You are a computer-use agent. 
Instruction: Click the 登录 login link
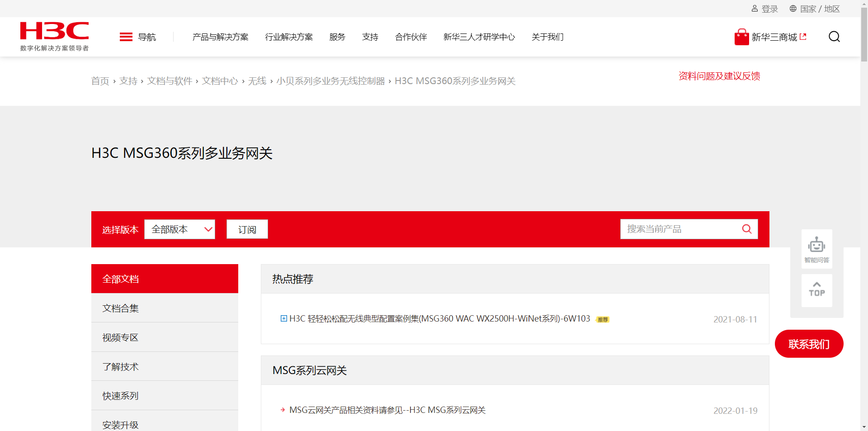point(770,9)
